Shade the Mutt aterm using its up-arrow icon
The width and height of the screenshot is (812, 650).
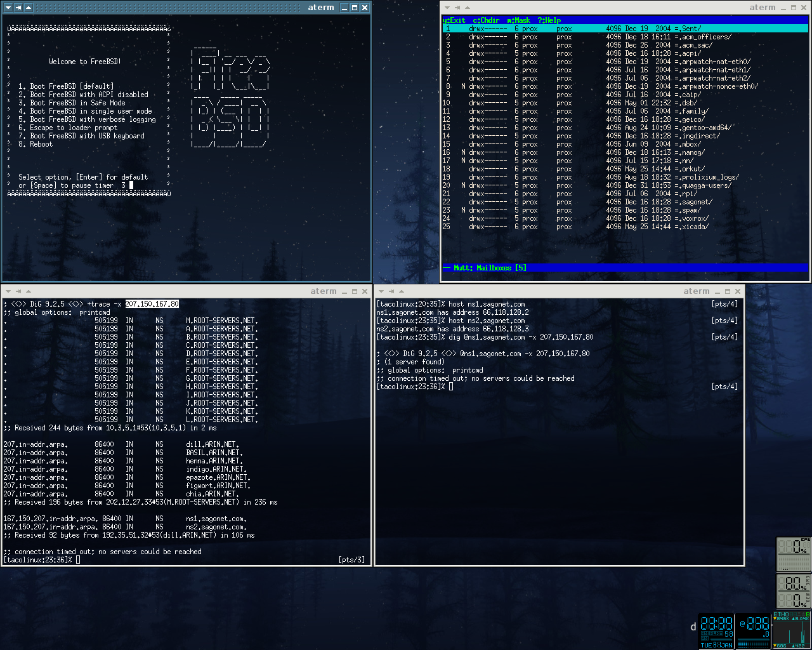[x=468, y=8]
